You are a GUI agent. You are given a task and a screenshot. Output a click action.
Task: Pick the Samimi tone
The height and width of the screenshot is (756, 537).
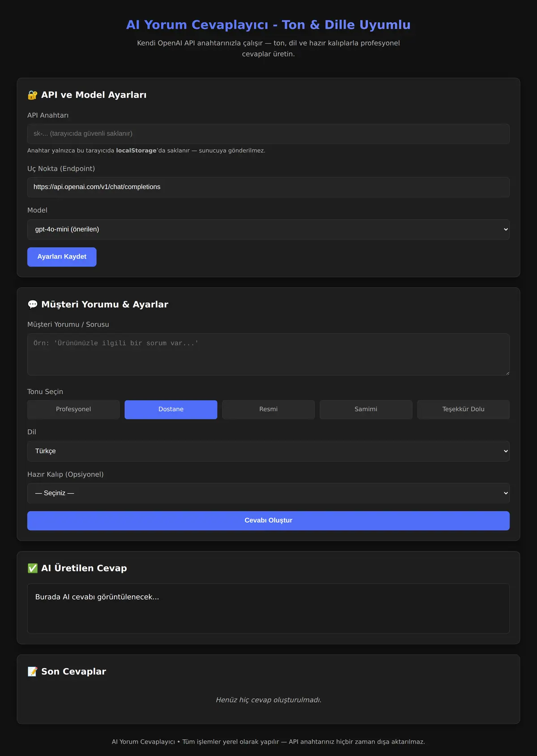366,409
